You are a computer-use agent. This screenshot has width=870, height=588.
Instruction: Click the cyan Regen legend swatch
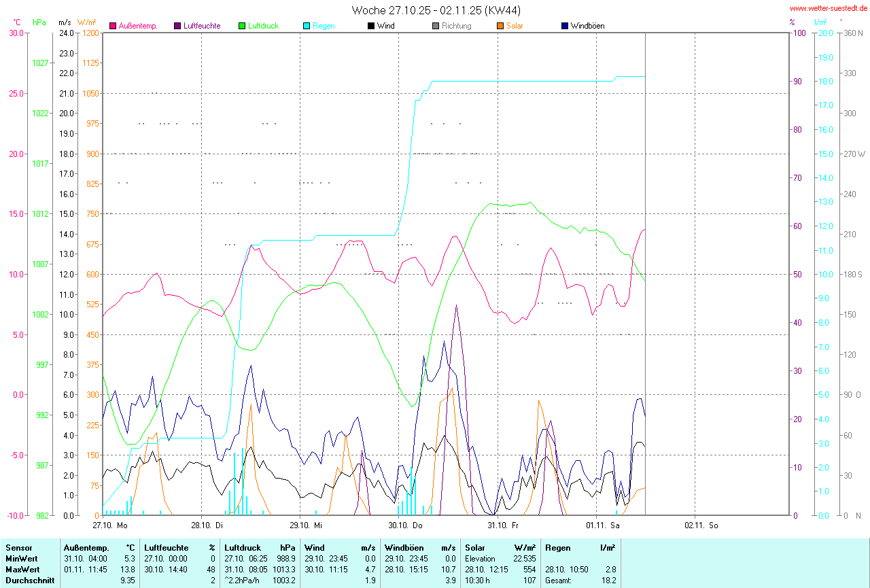coord(307,26)
